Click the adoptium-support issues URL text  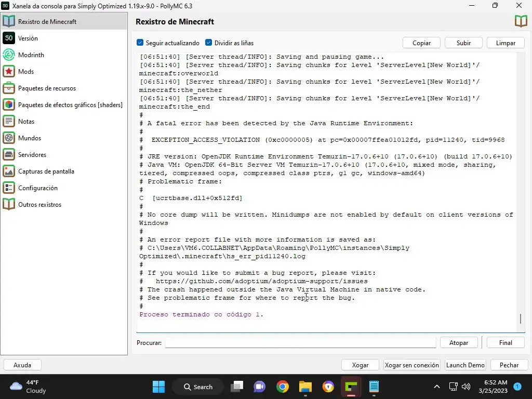pos(262,281)
